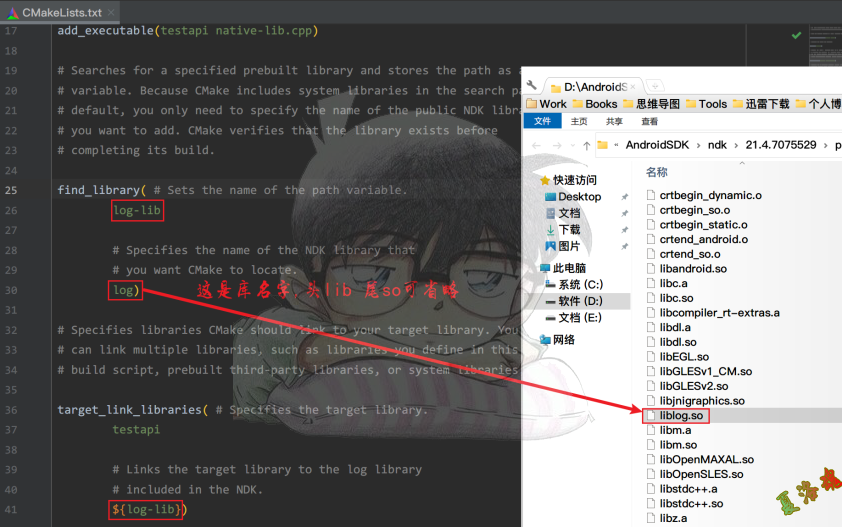This screenshot has height=527, width=842.
Task: Unpin 下载 using its pin icon
Action: 625,230
